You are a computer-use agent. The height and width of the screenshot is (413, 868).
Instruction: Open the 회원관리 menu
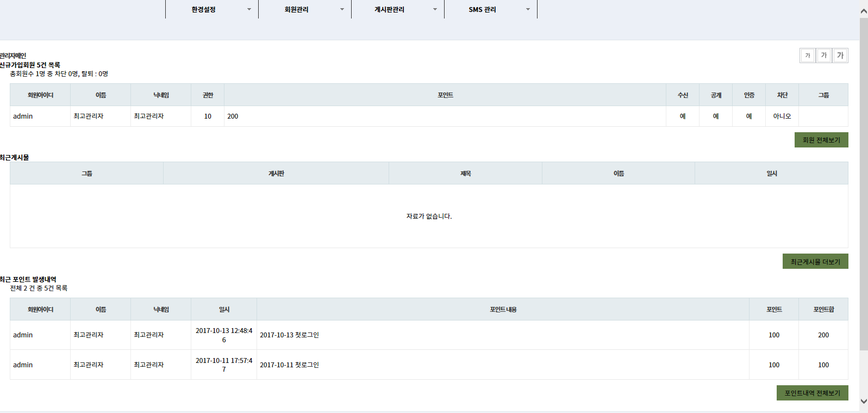[296, 9]
